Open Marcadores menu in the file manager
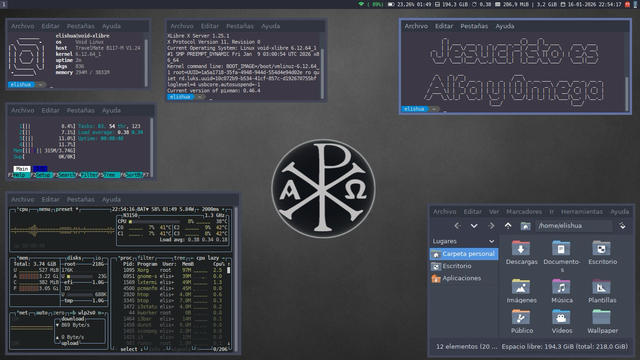The height and width of the screenshot is (360, 640). [524, 211]
